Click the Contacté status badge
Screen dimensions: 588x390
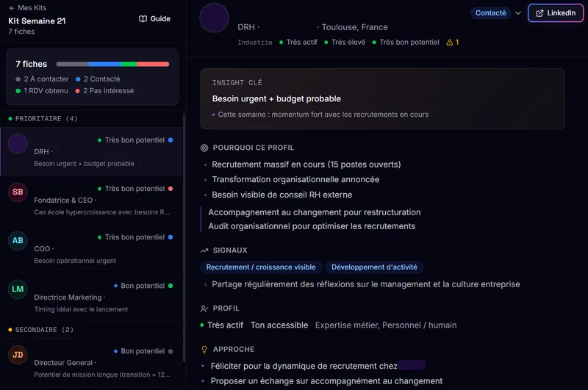click(x=490, y=13)
